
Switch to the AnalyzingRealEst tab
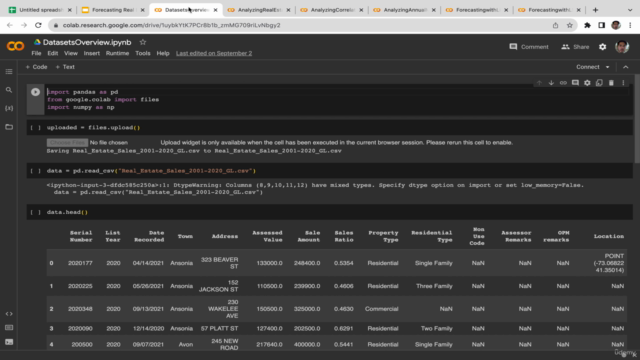[x=259, y=10]
